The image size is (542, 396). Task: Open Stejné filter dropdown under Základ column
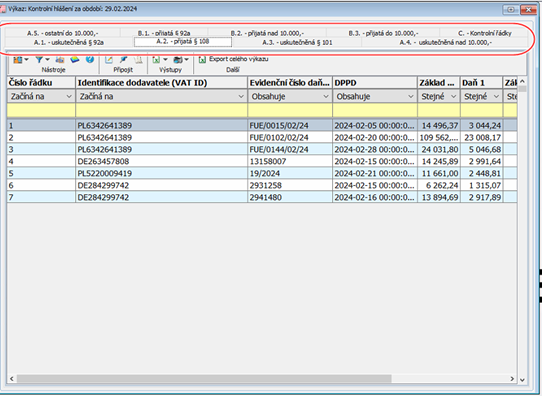pos(454,97)
